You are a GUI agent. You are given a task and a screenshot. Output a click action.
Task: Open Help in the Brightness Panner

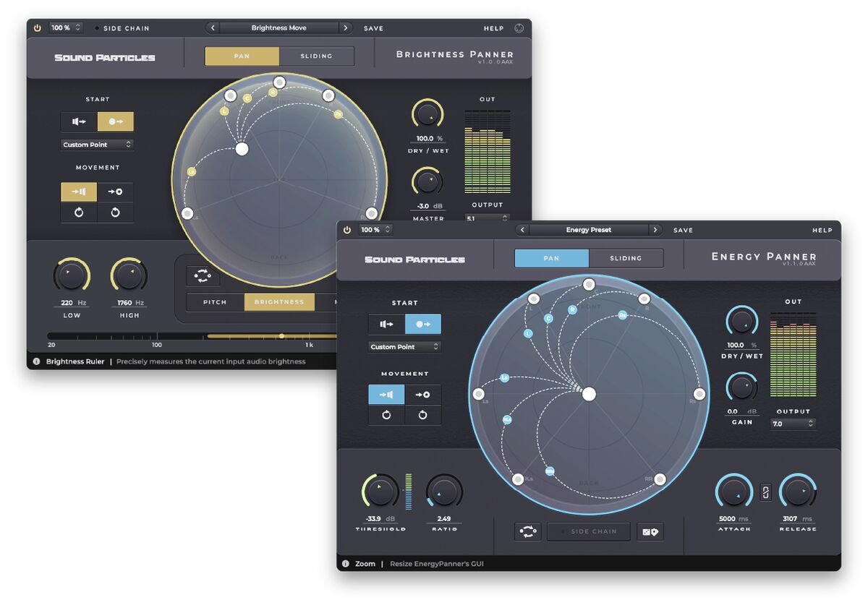[x=493, y=28]
